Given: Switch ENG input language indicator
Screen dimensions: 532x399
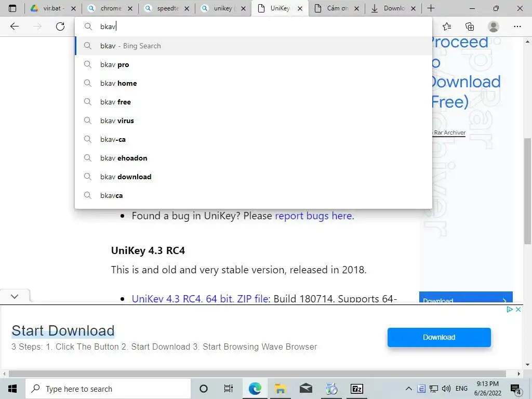Looking at the screenshot, I should pyautogui.click(x=461, y=389).
